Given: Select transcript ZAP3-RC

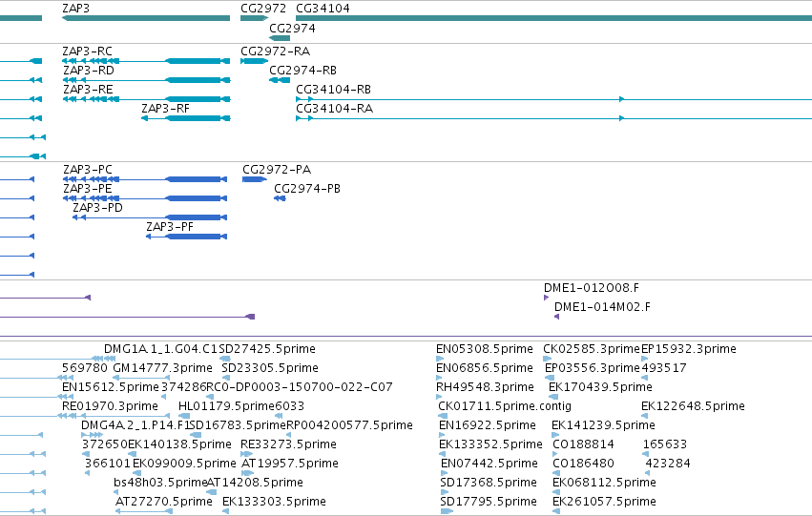Looking at the screenshot, I should click(x=87, y=52).
